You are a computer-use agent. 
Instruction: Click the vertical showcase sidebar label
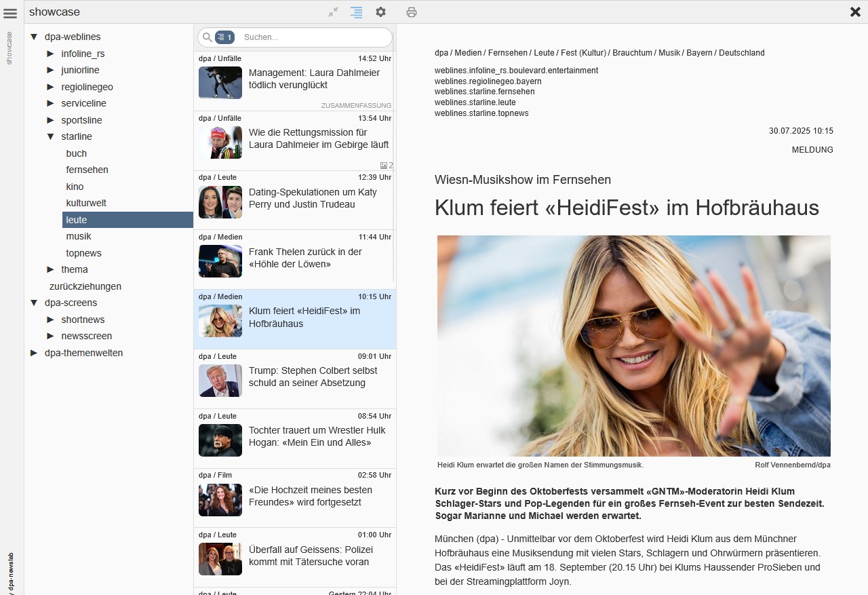coord(9,48)
